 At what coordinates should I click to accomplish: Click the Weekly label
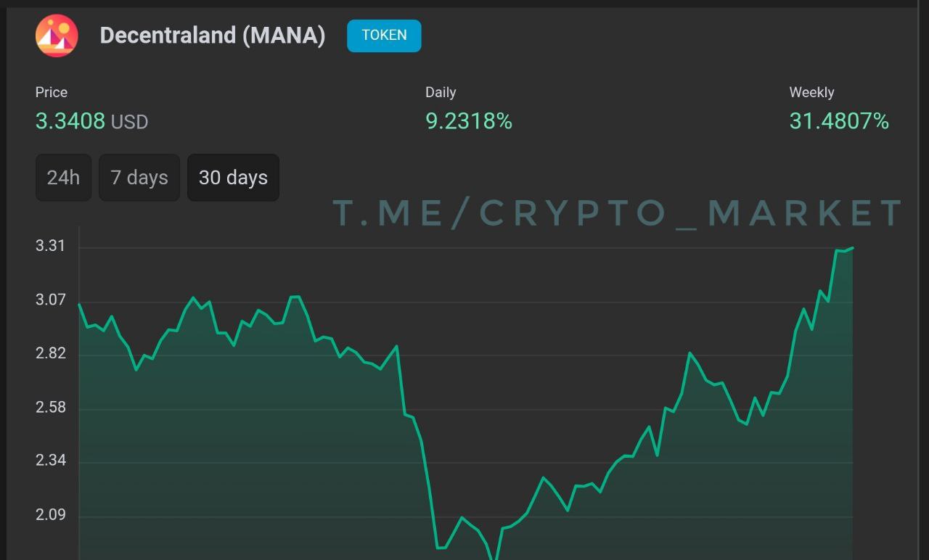coord(811,92)
